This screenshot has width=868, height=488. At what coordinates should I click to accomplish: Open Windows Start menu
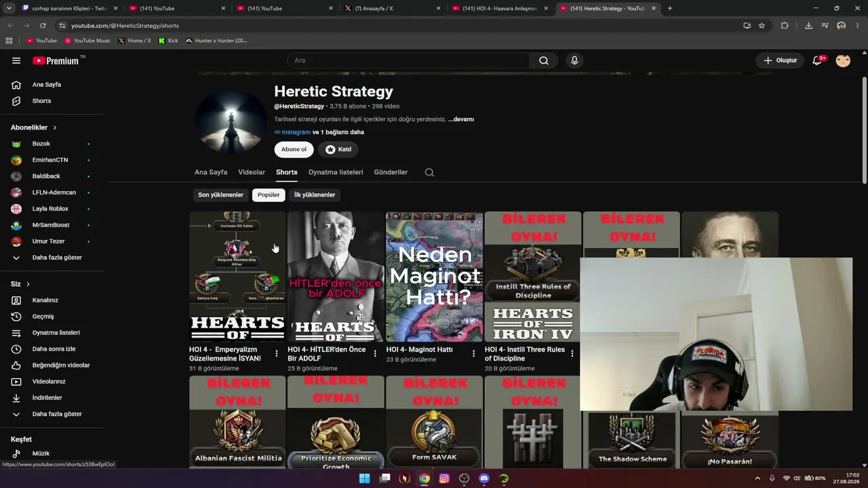pos(364,479)
